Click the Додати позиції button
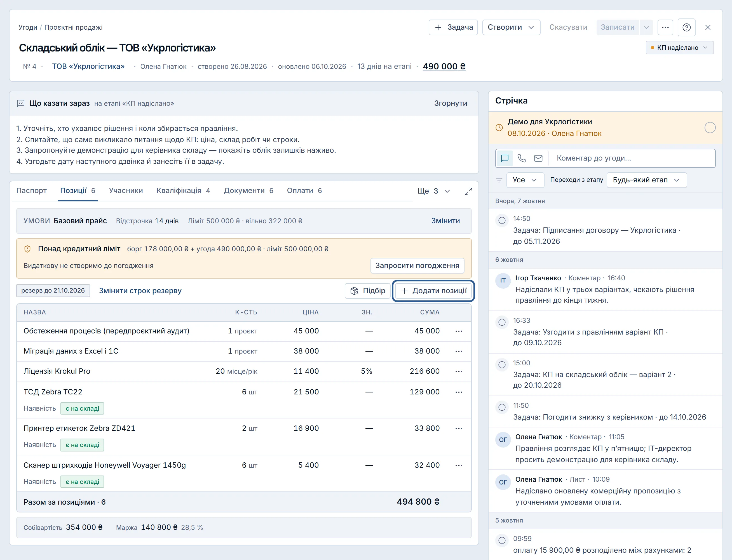Screen dimensions: 732x560 click(433, 291)
